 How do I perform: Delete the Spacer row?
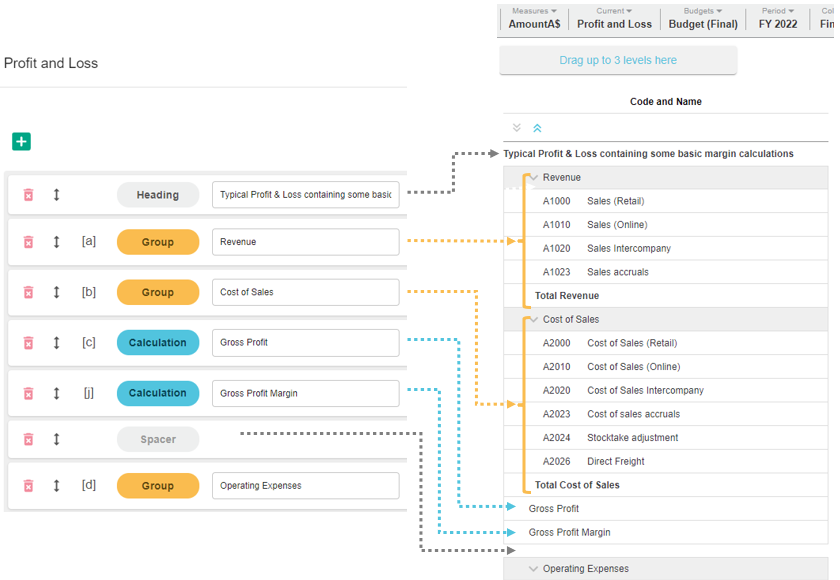tap(28, 439)
